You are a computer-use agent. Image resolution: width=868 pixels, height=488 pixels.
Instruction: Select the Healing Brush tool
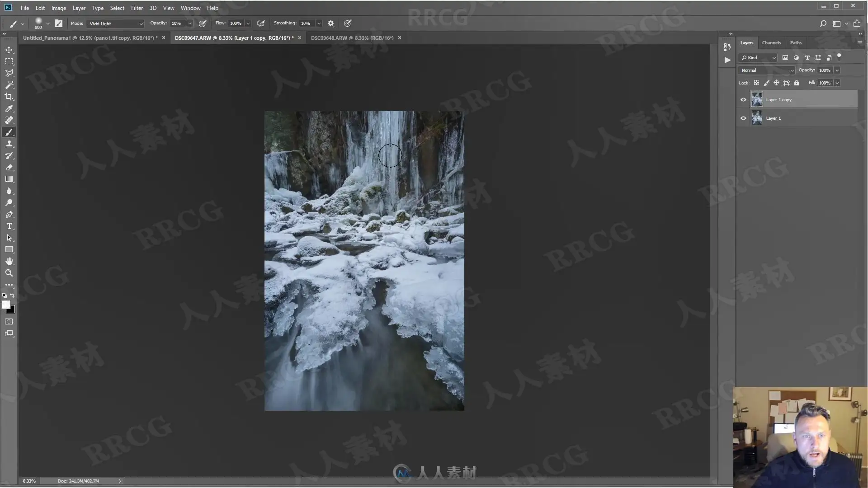pyautogui.click(x=9, y=120)
